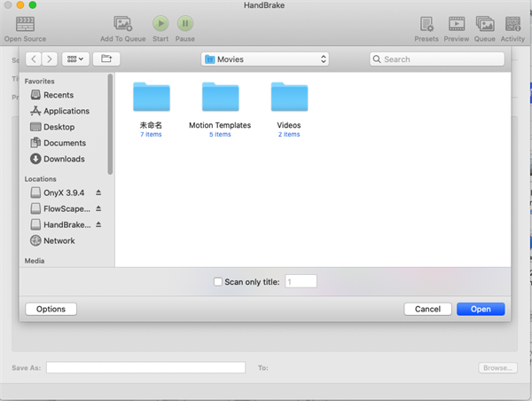Image resolution: width=532 pixels, height=401 pixels.
Task: Click the Locations section header
Action: [x=41, y=179]
